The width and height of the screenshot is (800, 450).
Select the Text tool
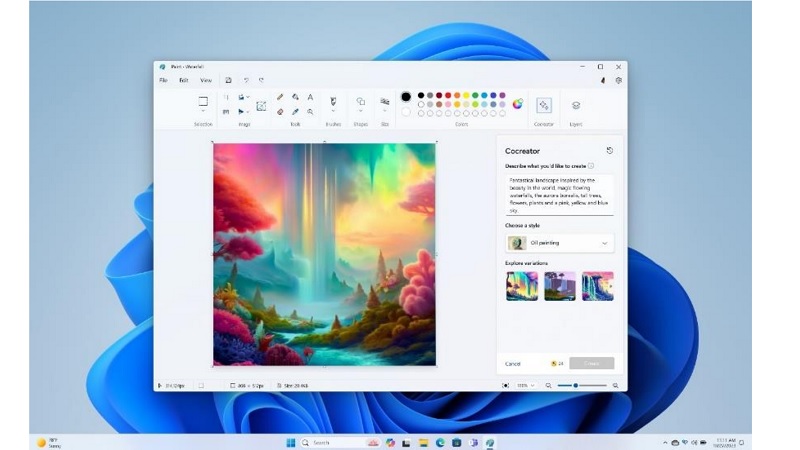pyautogui.click(x=310, y=97)
